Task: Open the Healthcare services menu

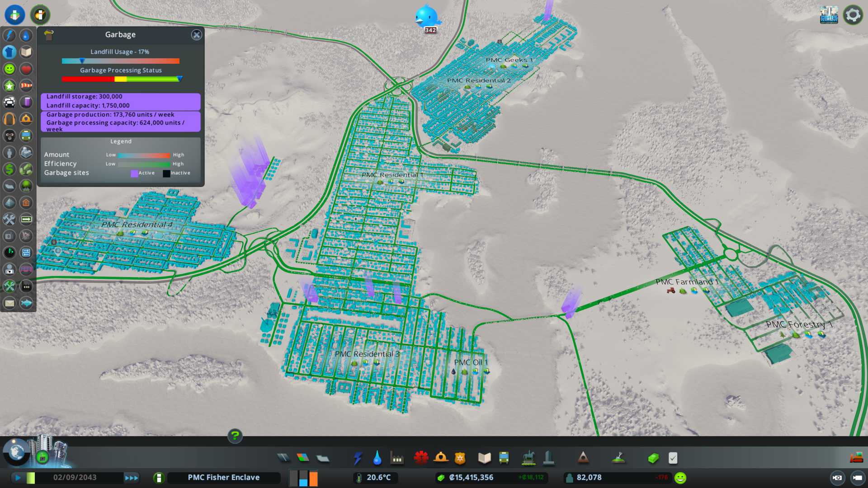Action: (421, 458)
